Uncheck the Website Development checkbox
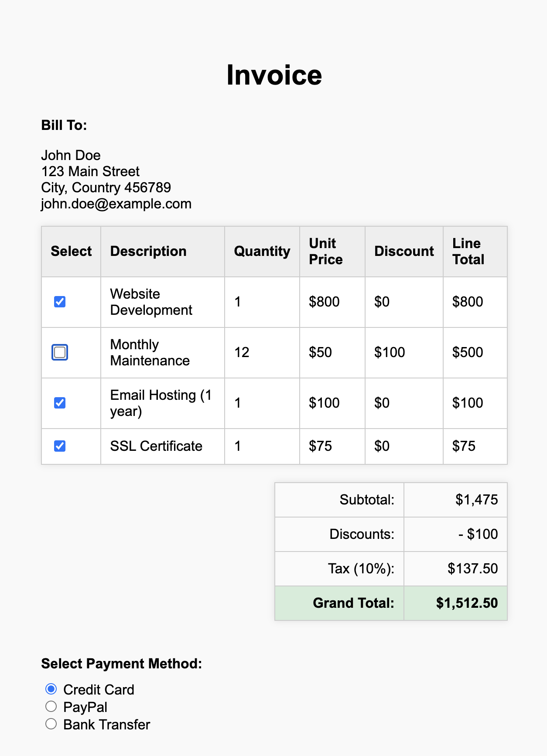The height and width of the screenshot is (756, 547). [x=60, y=302]
